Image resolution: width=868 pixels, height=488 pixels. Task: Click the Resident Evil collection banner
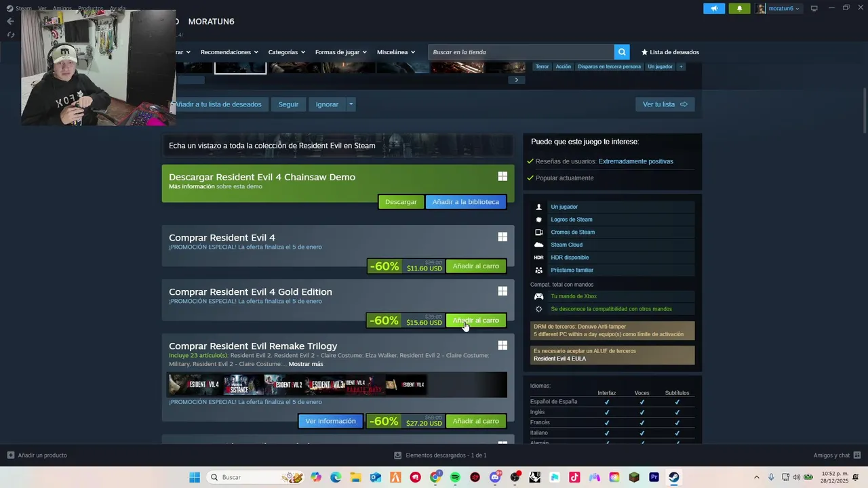[x=338, y=145]
